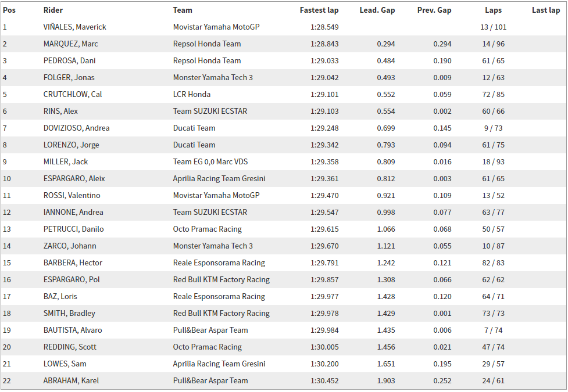Click PEDROSA, Dani's laps 61 / 65
This screenshot has height=392, width=568.
tap(494, 61)
